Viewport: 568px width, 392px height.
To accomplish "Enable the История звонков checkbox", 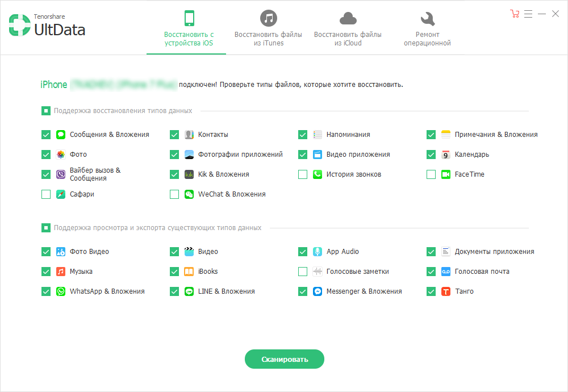I will [302, 174].
